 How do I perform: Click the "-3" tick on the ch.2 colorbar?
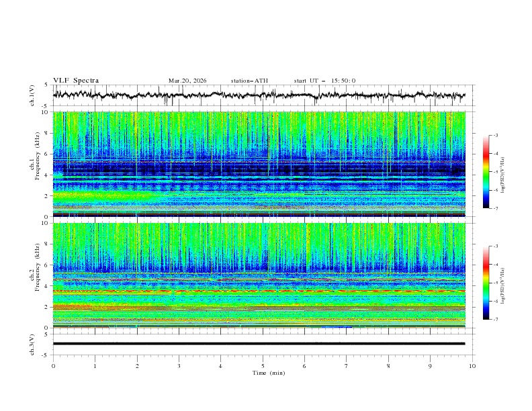(495, 246)
